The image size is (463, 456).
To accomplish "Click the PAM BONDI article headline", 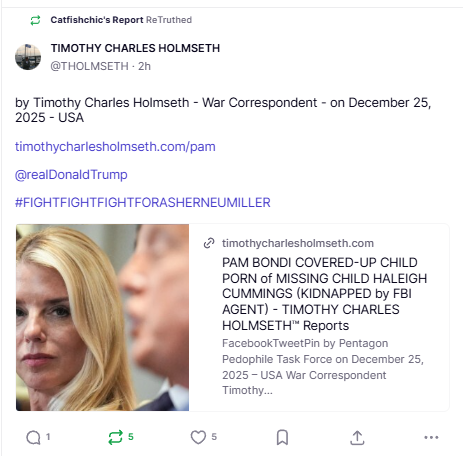I will pos(324,294).
